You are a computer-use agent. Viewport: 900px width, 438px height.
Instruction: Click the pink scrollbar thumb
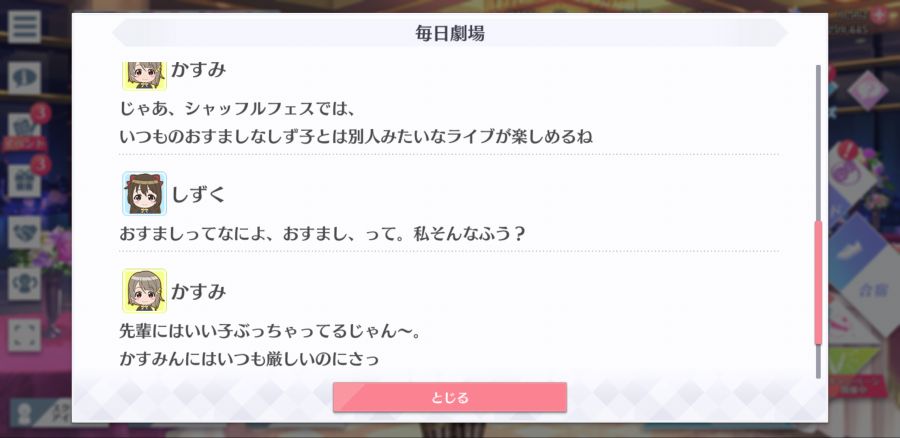pyautogui.click(x=818, y=282)
